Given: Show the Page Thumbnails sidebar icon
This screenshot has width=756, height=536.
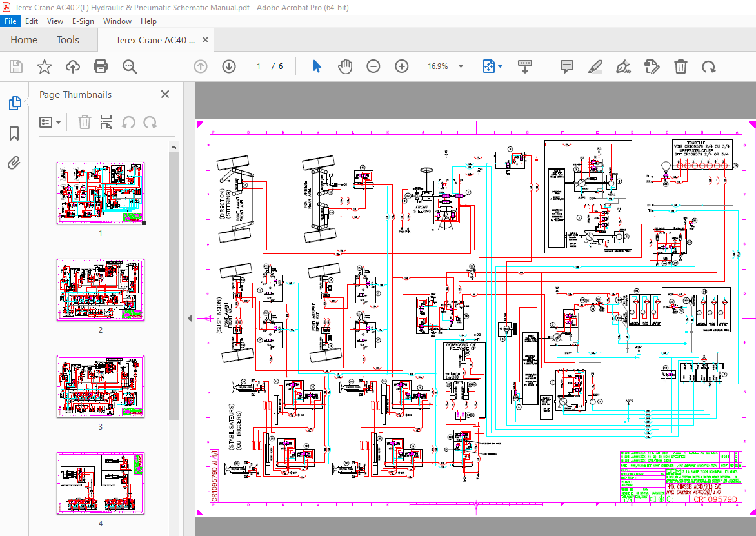Looking at the screenshot, I should (x=14, y=103).
